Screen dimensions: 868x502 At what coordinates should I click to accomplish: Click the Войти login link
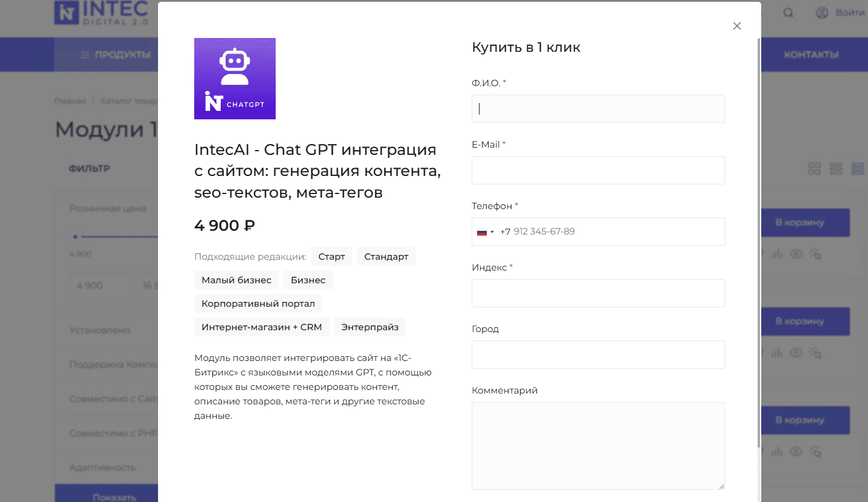coord(851,13)
